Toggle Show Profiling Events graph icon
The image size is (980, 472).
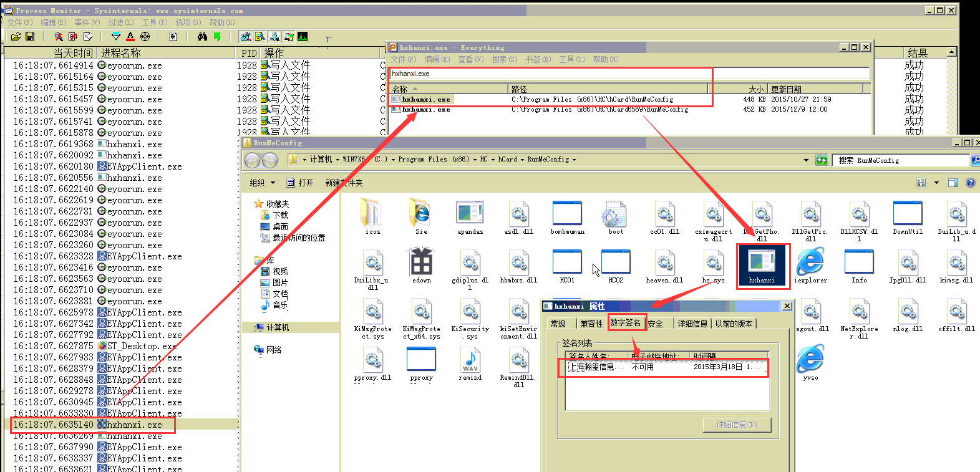click(x=303, y=37)
